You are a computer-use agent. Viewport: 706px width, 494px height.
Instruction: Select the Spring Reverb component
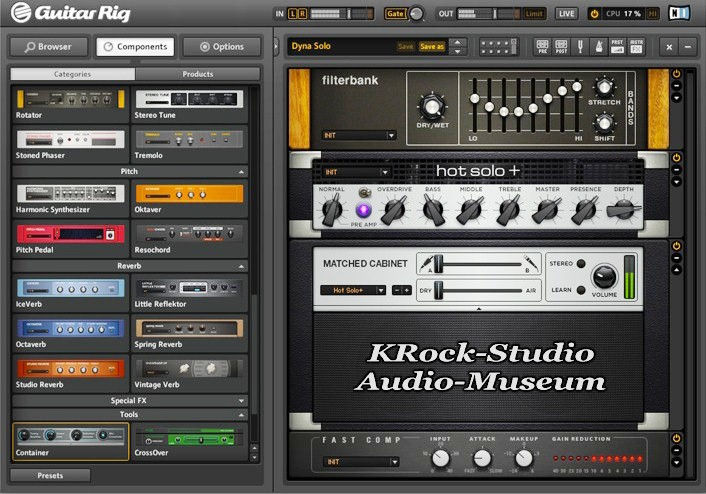pyautogui.click(x=189, y=333)
